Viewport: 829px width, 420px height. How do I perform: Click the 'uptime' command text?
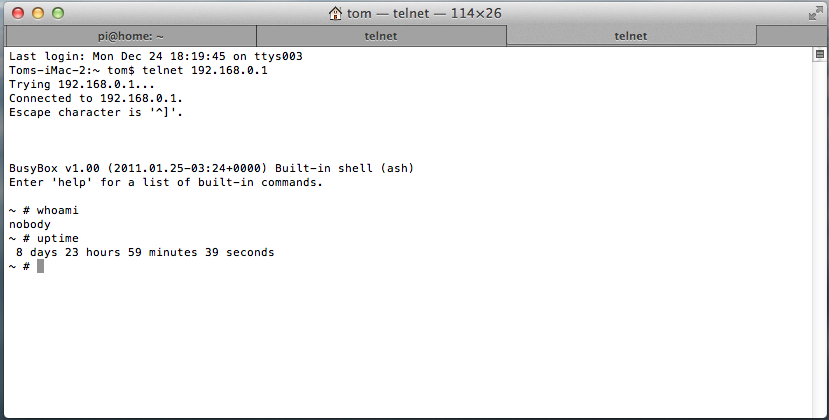coord(57,239)
